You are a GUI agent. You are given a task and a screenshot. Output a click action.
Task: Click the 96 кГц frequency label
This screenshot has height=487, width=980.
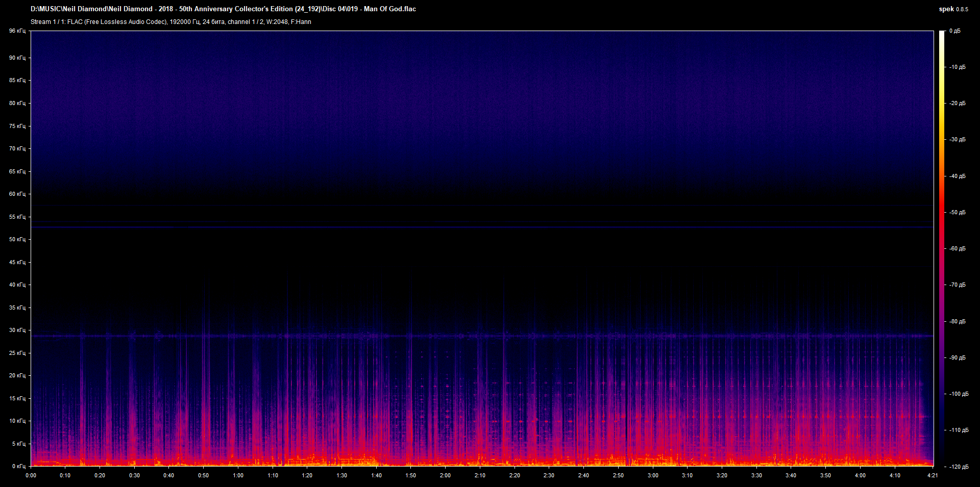(x=17, y=31)
